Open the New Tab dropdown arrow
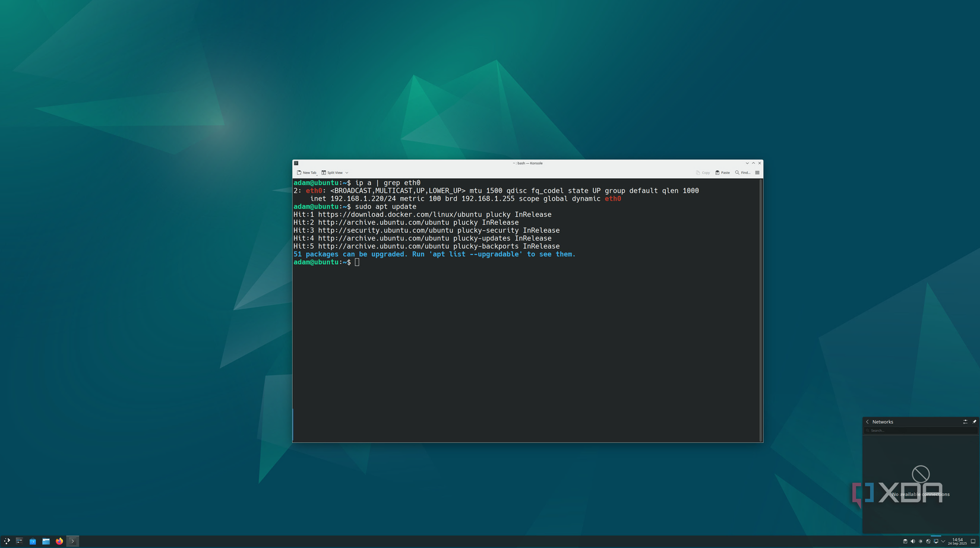980x548 pixels. tap(317, 175)
